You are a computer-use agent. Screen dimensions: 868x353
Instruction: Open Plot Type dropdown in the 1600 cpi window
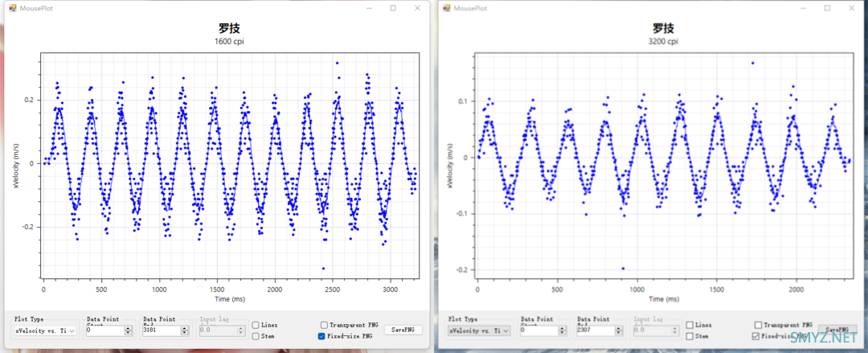pos(46,330)
